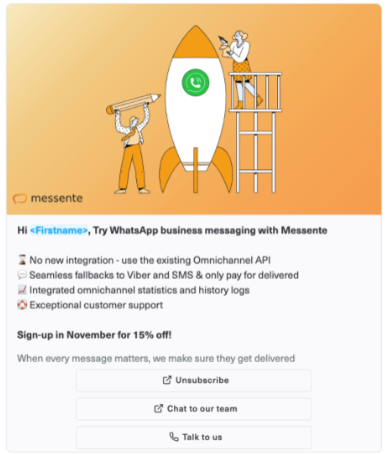This screenshot has width=388, height=455.
Task: Click the messente brand name text
Action: point(57,198)
